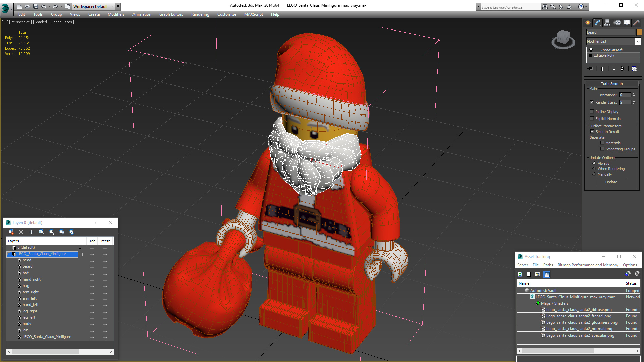Open the Motion command panel tab
Image resolution: width=644 pixels, height=362 pixels.
[x=618, y=23]
